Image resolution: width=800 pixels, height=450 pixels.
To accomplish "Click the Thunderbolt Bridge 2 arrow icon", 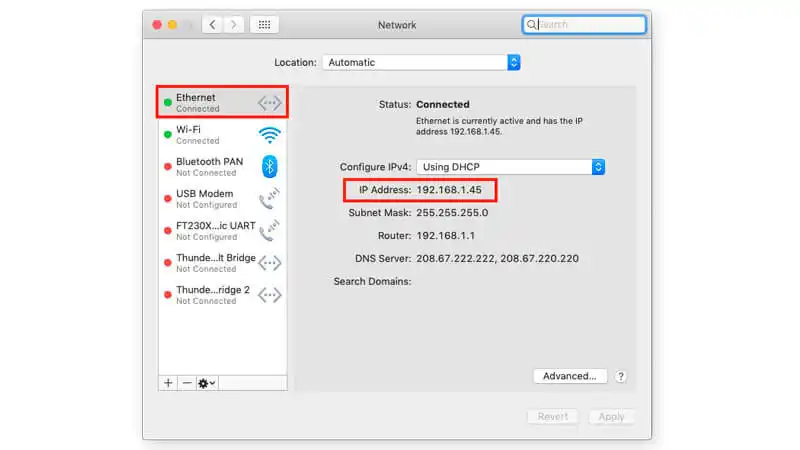I will coord(269,295).
